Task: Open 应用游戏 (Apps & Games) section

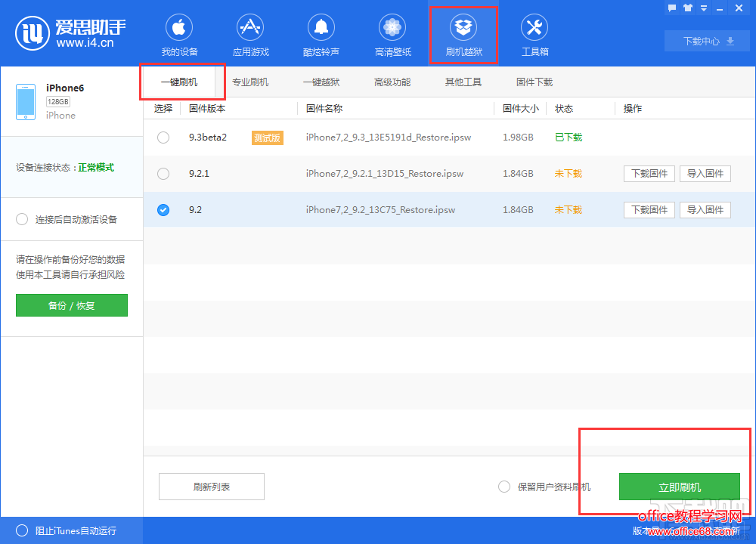Action: tap(250, 36)
